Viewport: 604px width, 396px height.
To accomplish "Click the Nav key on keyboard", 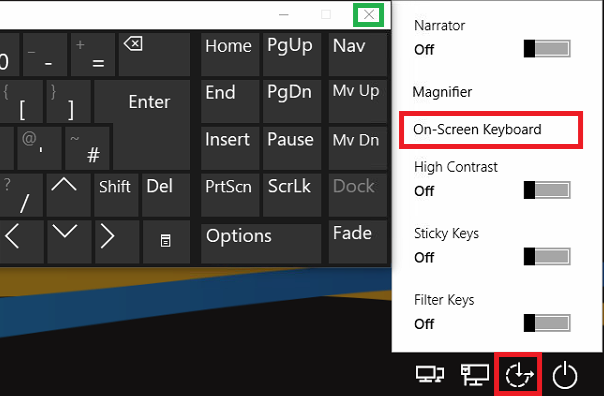I will [x=357, y=54].
